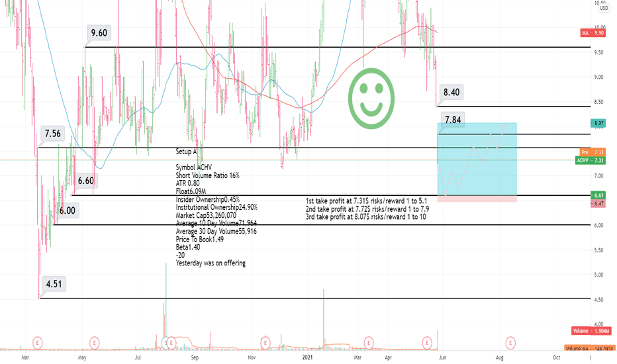The height and width of the screenshot is (364, 617).
Task: Click the 8.07 target price scale tag
Action: 598,124
